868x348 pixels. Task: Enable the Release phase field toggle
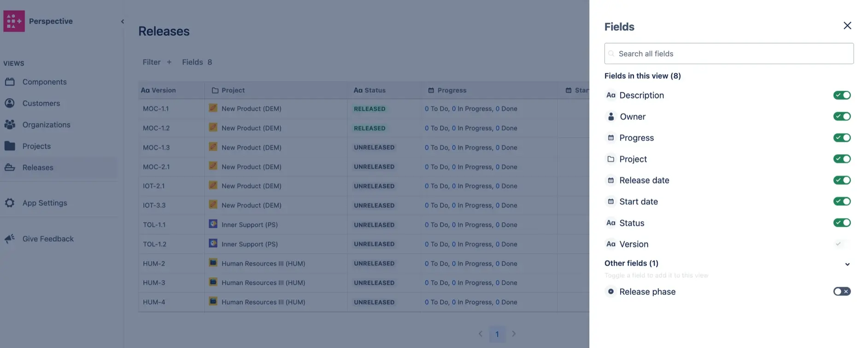click(841, 291)
